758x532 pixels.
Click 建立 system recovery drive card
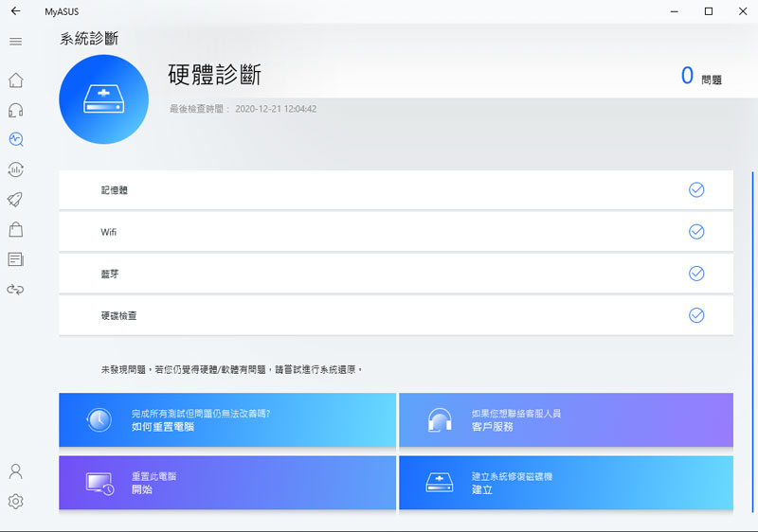[x=566, y=482]
